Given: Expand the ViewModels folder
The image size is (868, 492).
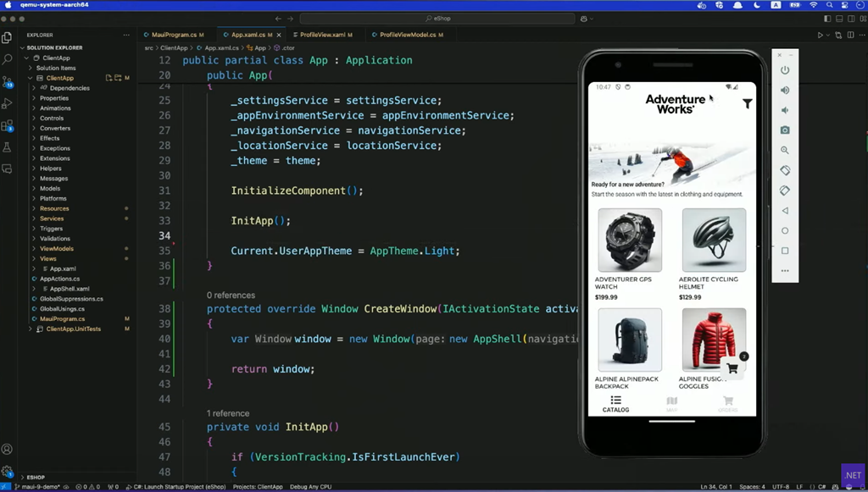Looking at the screenshot, I should (34, 249).
